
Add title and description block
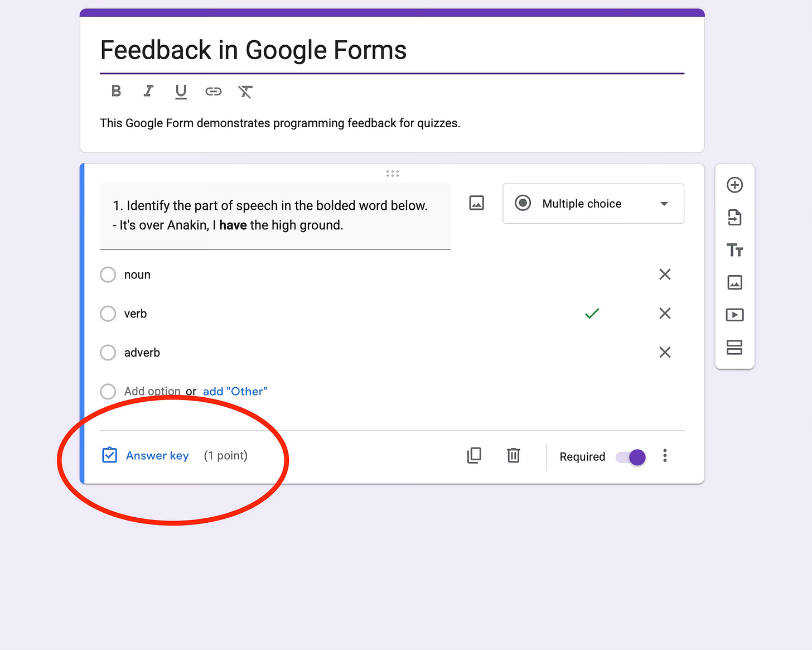pyautogui.click(x=734, y=250)
